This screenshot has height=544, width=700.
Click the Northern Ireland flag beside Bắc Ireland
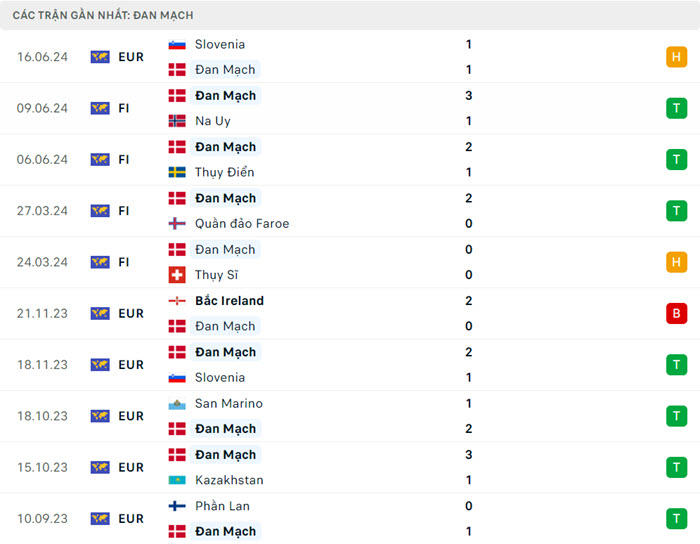tap(177, 301)
